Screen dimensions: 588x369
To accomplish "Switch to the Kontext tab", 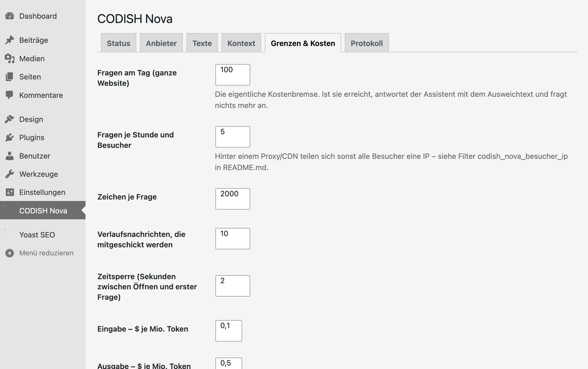I will [x=241, y=43].
